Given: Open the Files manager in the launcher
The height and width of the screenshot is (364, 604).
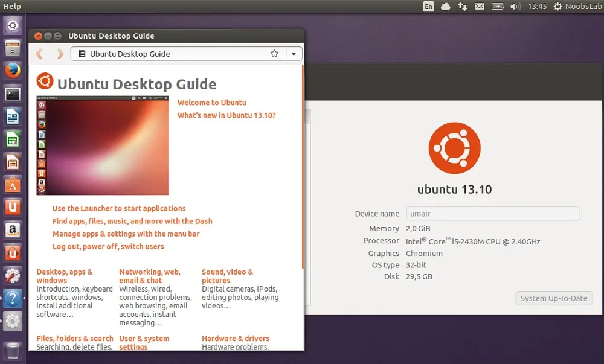Looking at the screenshot, I should [12, 48].
